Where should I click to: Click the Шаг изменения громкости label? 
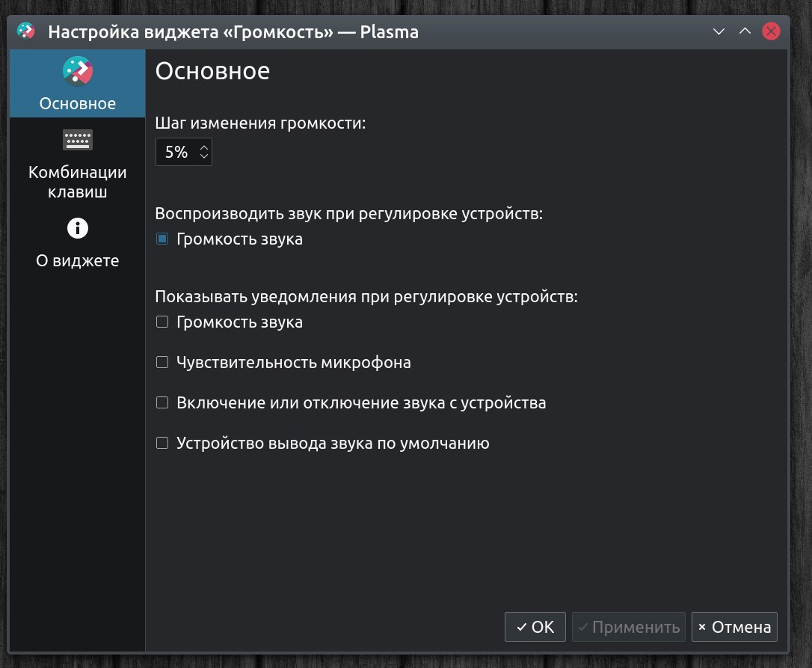click(260, 123)
